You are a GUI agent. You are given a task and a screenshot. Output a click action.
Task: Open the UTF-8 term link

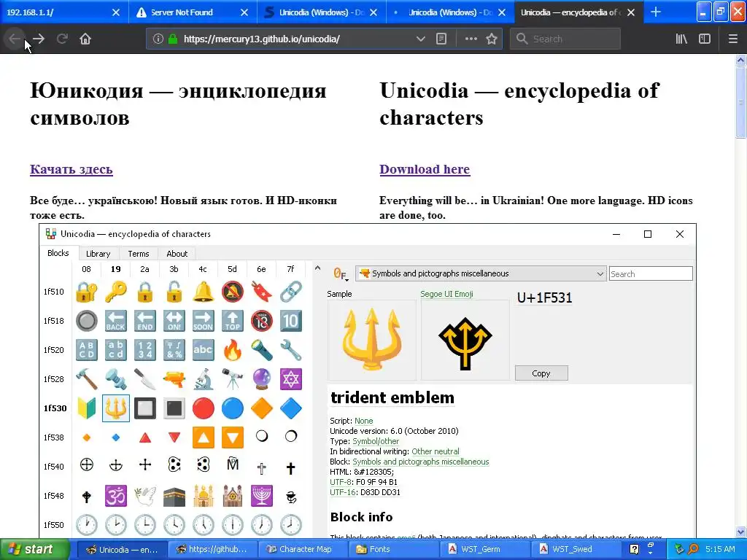pos(341,482)
